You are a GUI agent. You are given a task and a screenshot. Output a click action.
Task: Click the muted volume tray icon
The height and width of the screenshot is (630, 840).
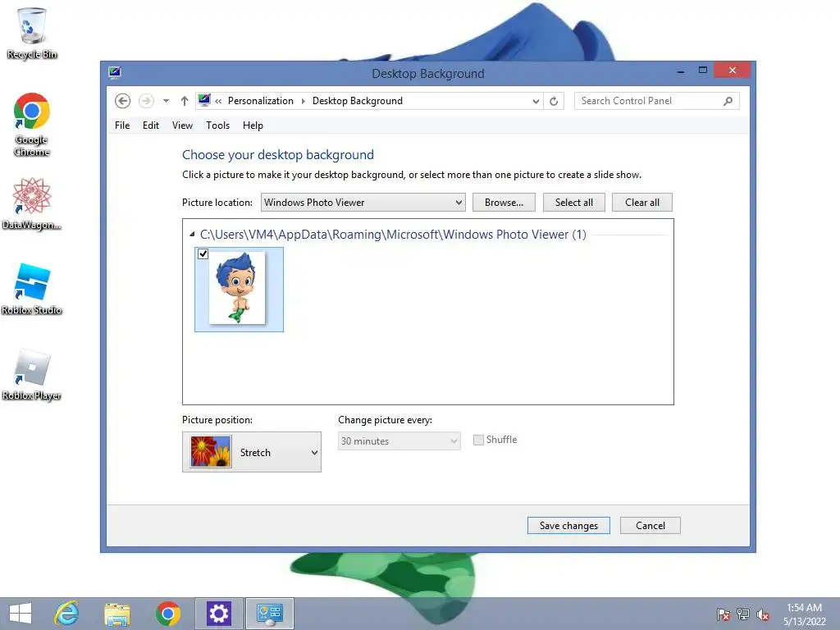pos(763,614)
